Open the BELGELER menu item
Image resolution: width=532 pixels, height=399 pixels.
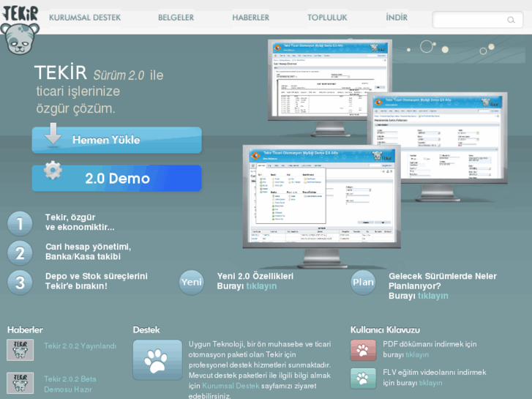tap(176, 18)
